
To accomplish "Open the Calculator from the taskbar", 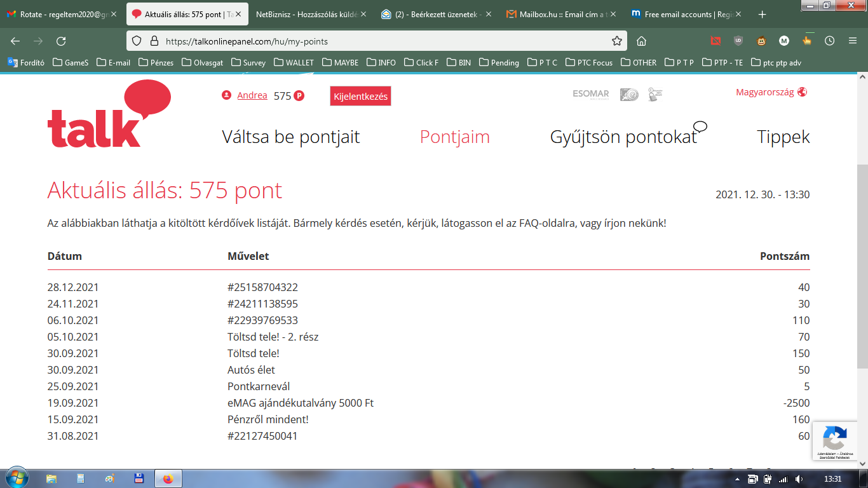I will (x=81, y=478).
